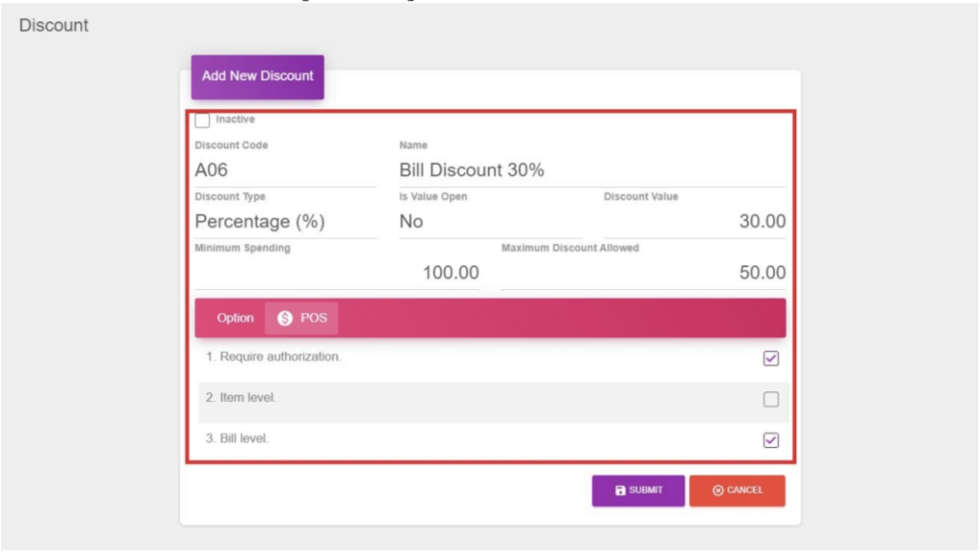Focus the Name field with Bill Discount 30%
980x552 pixels.
(590, 171)
